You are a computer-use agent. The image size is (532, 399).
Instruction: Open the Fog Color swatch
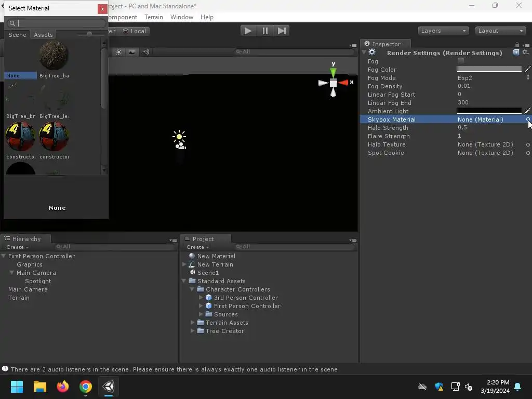click(x=489, y=69)
